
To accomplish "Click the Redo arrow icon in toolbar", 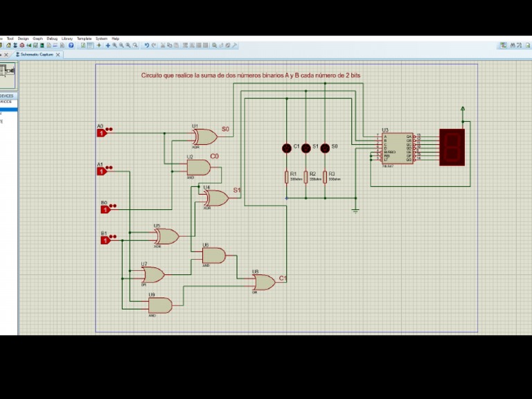I will click(x=154, y=46).
